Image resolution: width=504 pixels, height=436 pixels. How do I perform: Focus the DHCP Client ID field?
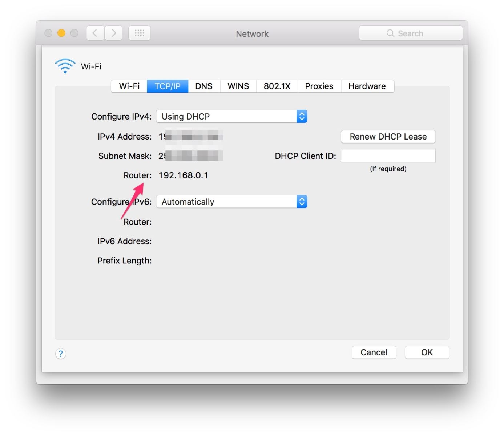[x=388, y=156]
